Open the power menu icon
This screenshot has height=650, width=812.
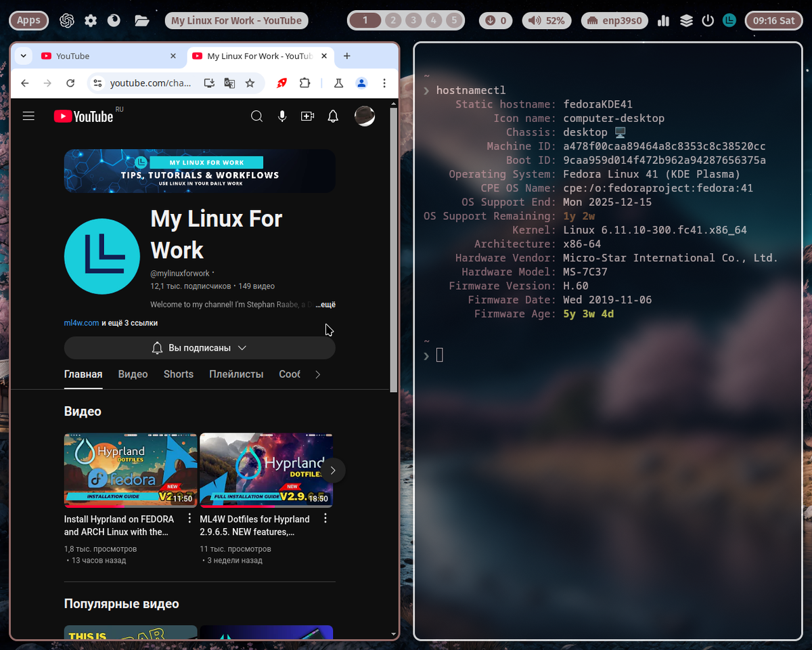pos(708,20)
